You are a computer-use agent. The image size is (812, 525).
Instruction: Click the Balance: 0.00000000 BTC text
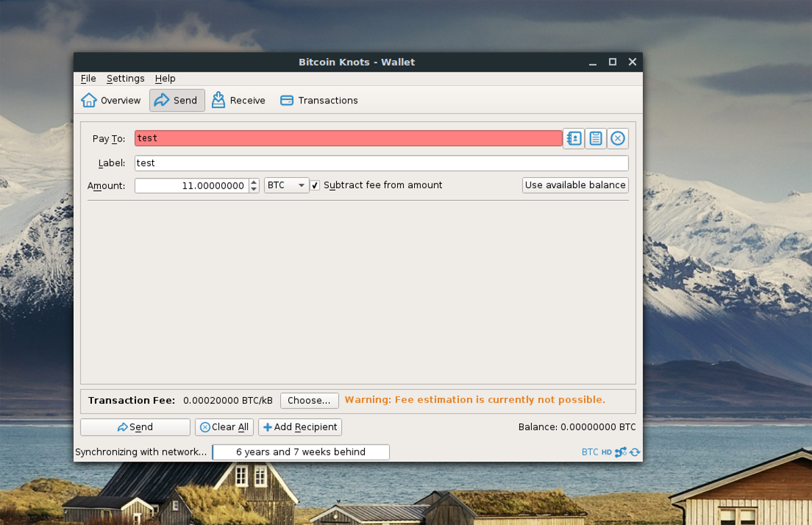[577, 427]
